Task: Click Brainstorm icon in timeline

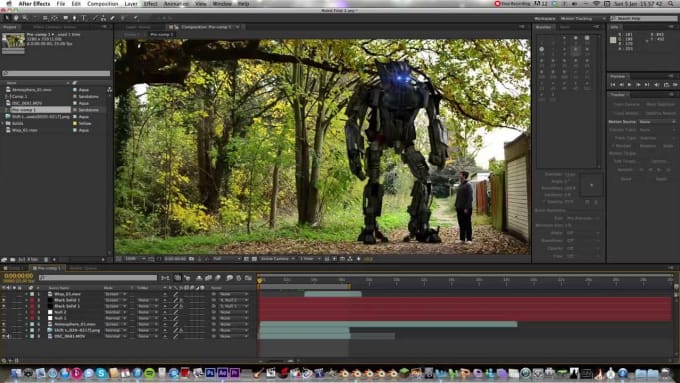Action: 230,278
